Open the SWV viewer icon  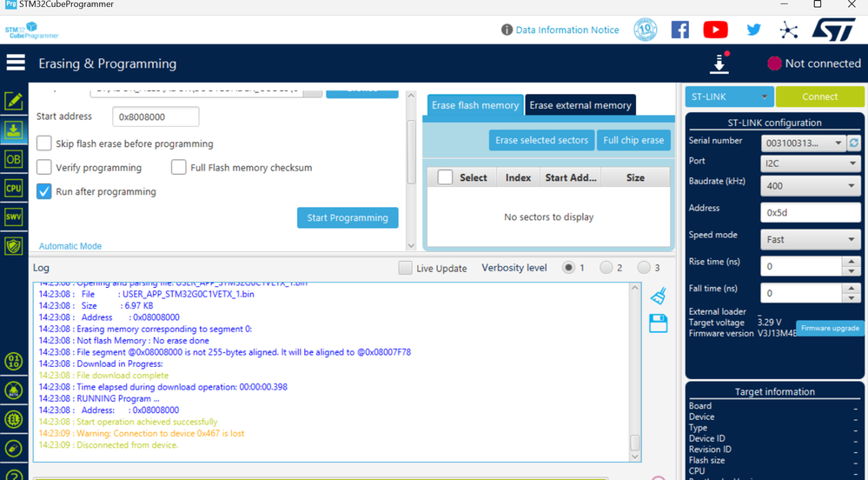[x=13, y=217]
